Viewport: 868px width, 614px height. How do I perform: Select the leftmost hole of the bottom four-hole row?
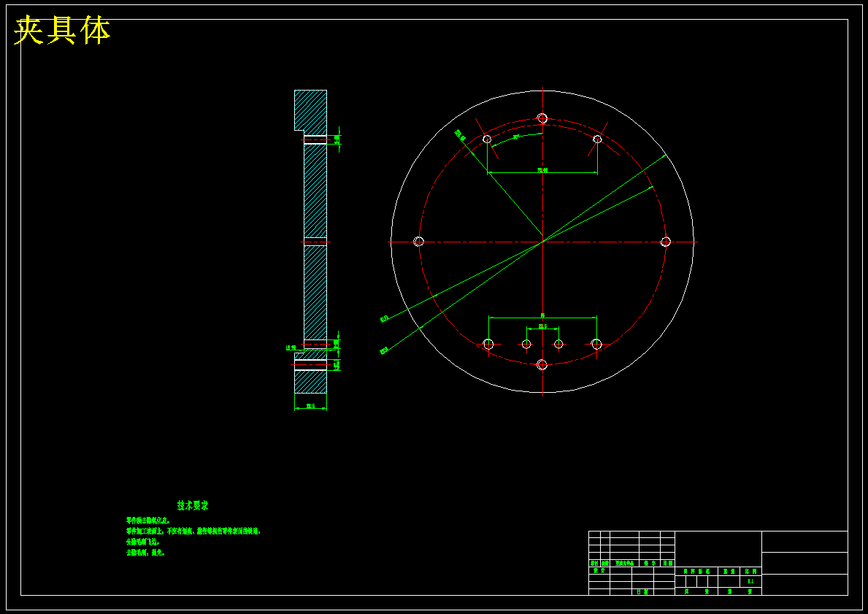[x=488, y=344]
